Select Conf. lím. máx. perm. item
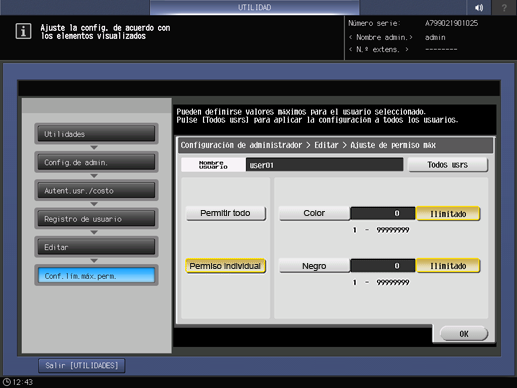This screenshot has width=517, height=388. (x=96, y=276)
